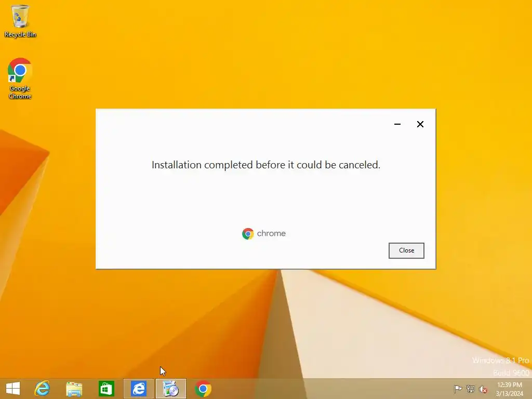Open the Recycle Bin desktop icon
Screen dimensions: 532x399
pyautogui.click(x=20, y=21)
